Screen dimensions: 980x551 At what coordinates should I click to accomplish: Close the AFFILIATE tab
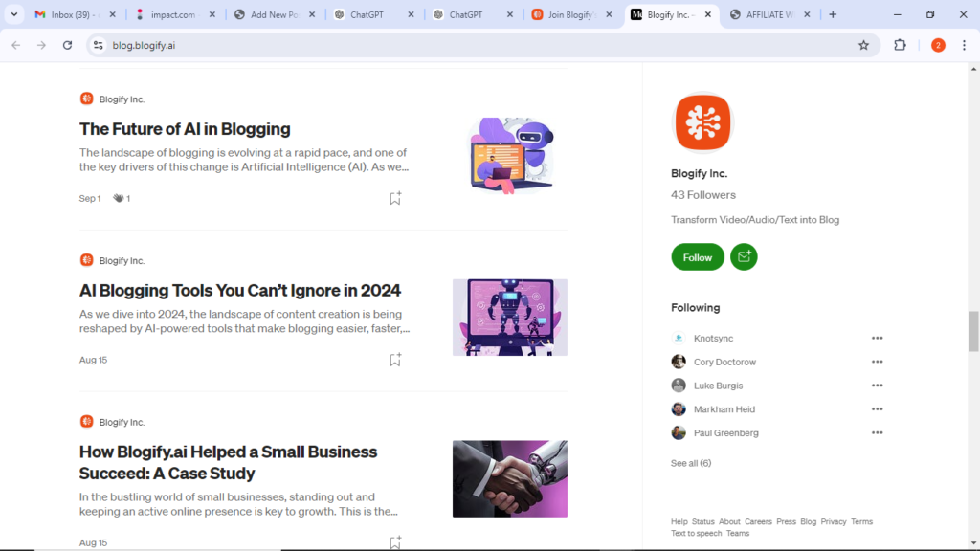pyautogui.click(x=807, y=14)
